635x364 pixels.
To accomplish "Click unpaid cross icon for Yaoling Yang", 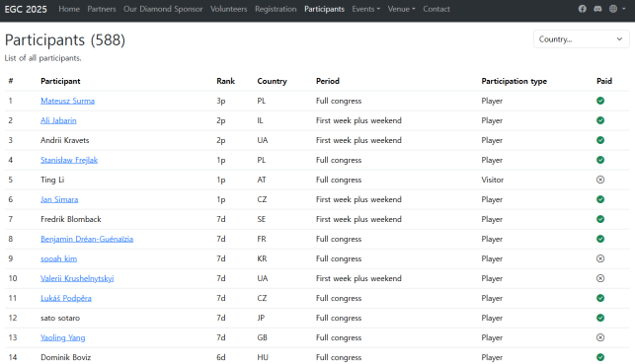I will 600,337.
